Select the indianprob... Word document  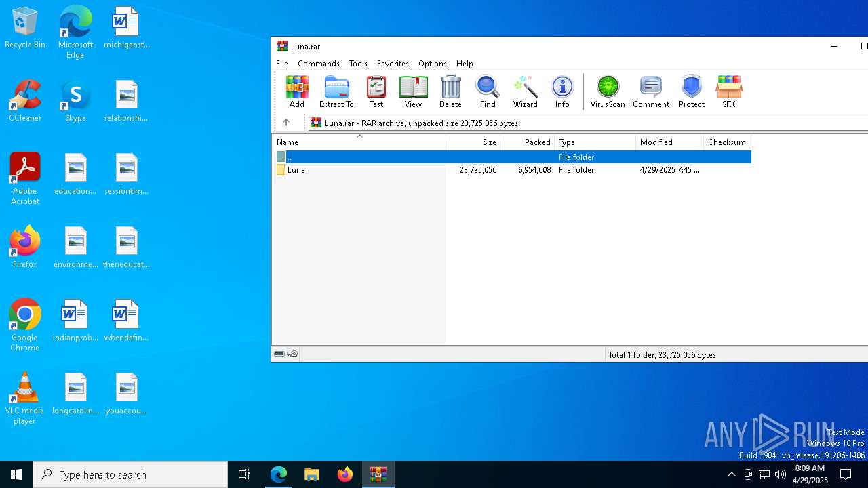pyautogui.click(x=75, y=321)
